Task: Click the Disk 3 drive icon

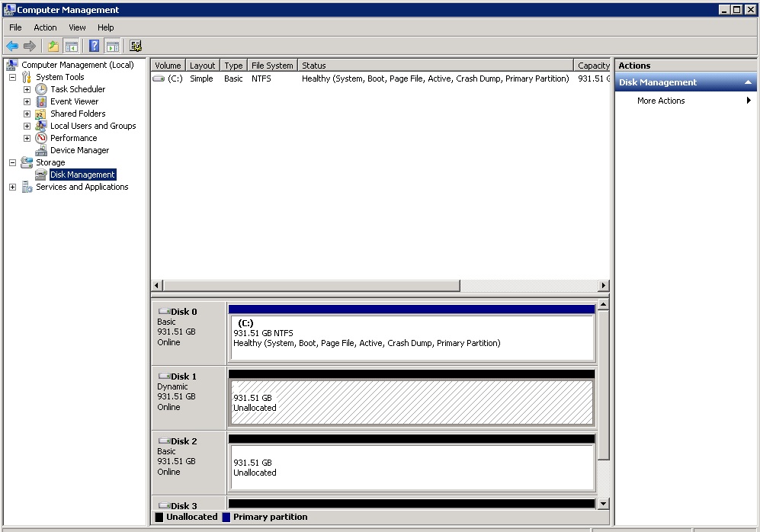Action: [165, 505]
